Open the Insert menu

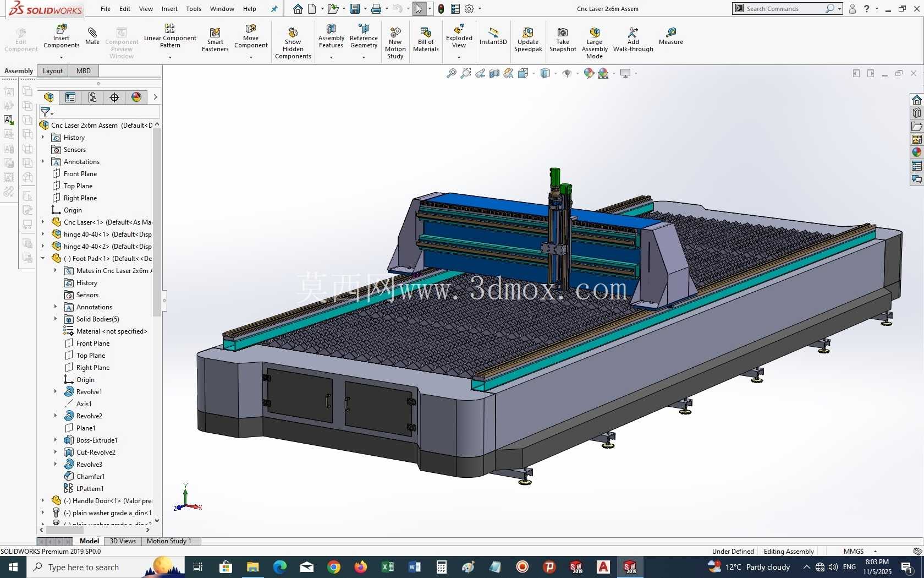(169, 9)
